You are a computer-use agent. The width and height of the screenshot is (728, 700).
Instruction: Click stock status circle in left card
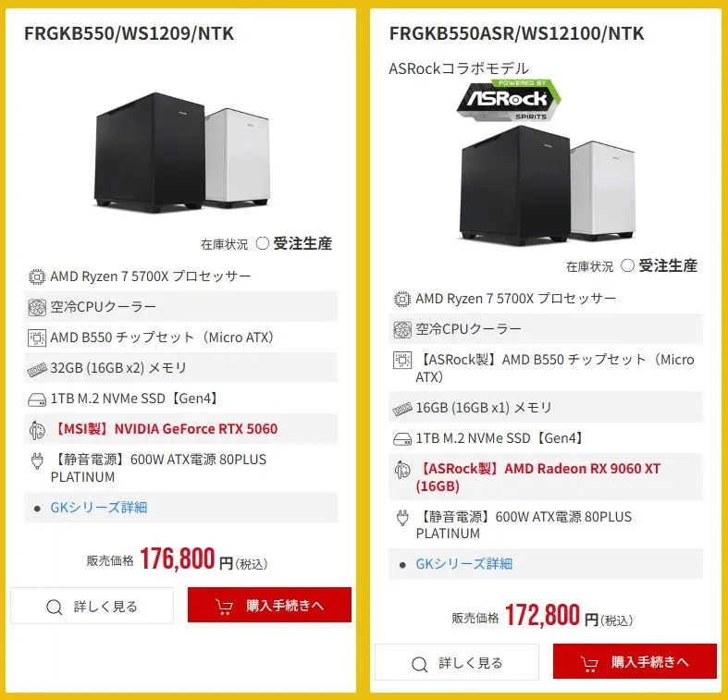tap(262, 244)
